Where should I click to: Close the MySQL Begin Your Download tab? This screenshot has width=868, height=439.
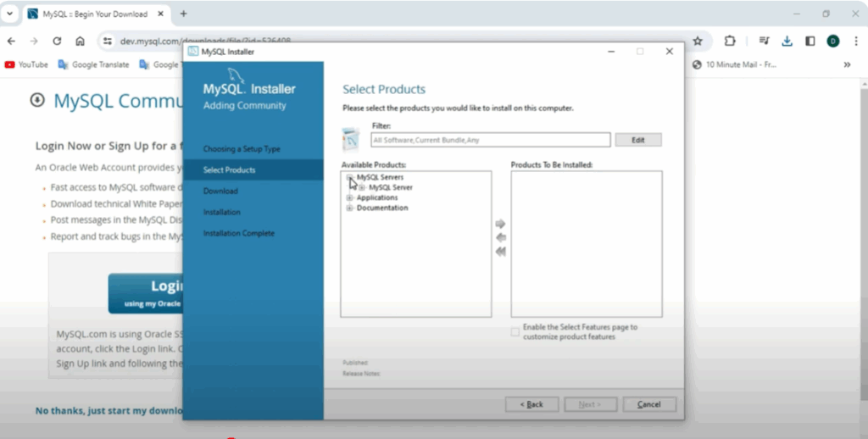pos(161,14)
